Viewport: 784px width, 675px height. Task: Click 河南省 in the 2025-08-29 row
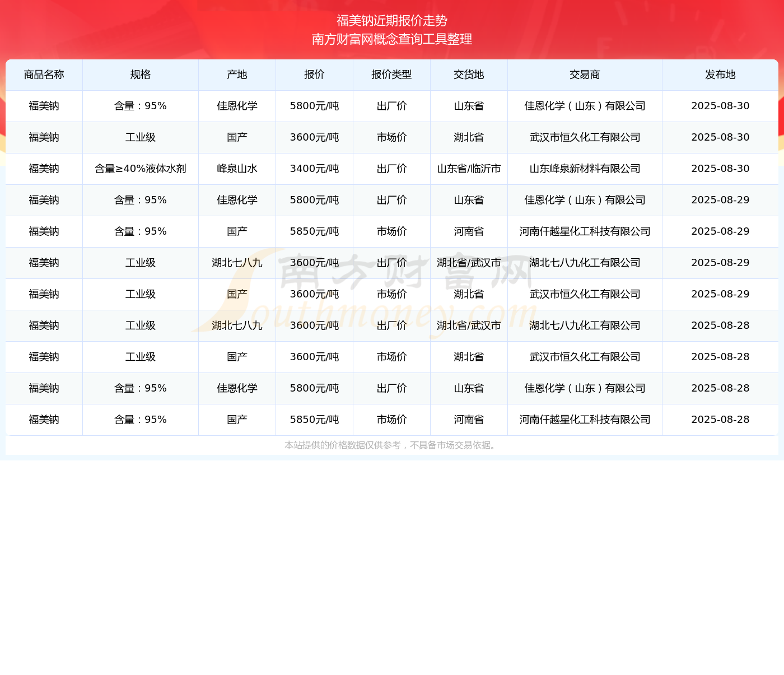click(x=469, y=231)
